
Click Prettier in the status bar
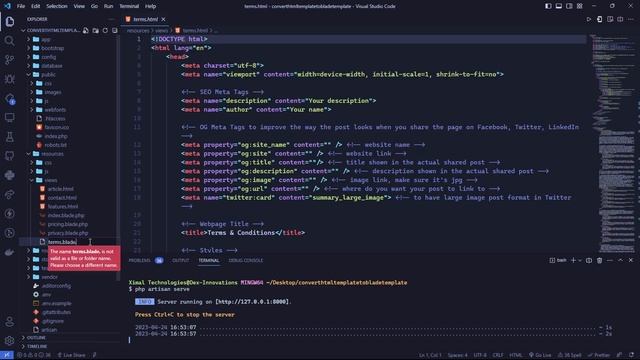pos(599,355)
